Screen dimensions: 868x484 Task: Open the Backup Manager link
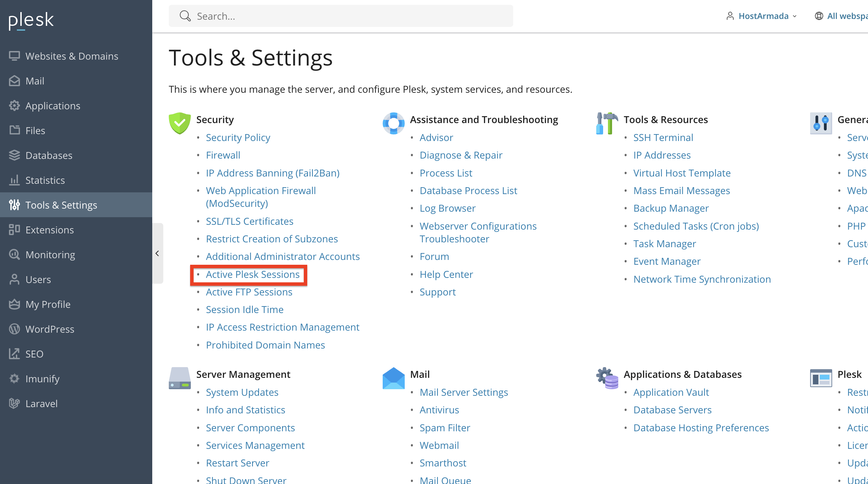click(671, 208)
